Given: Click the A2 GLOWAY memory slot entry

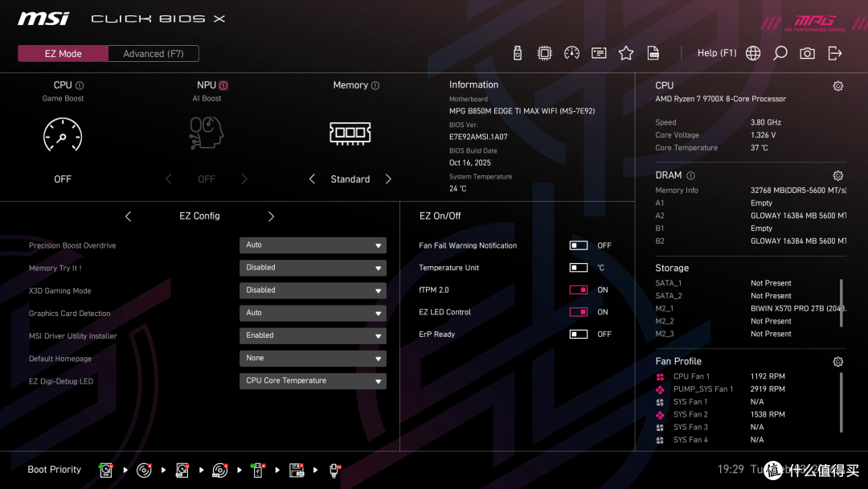Looking at the screenshot, I should coord(751,216).
